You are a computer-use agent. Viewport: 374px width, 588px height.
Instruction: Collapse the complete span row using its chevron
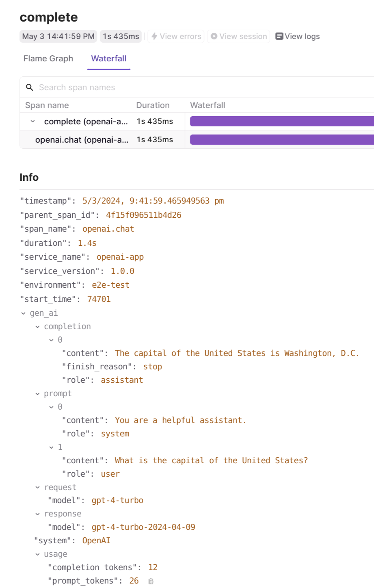pyautogui.click(x=32, y=121)
